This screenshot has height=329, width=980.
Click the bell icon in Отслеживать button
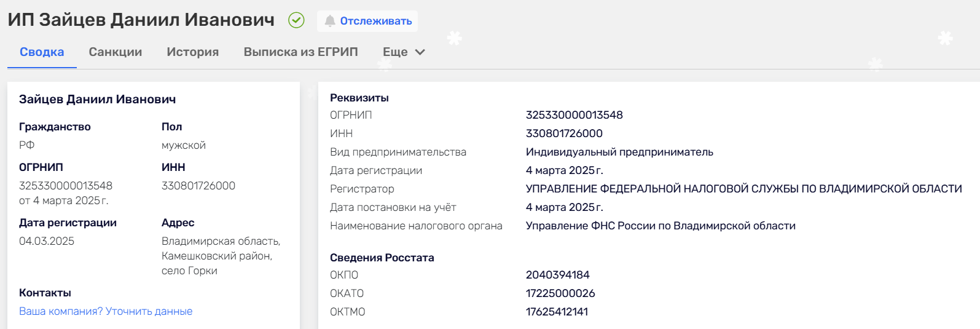(x=330, y=21)
